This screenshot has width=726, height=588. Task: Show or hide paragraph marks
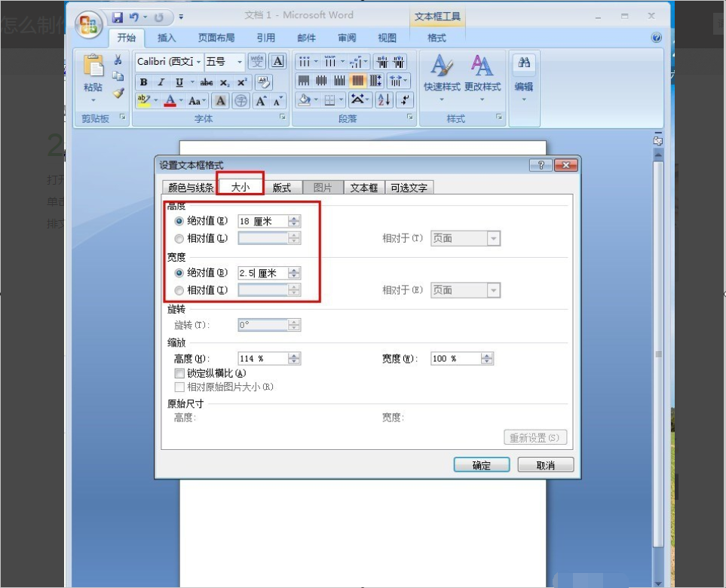pos(405,100)
